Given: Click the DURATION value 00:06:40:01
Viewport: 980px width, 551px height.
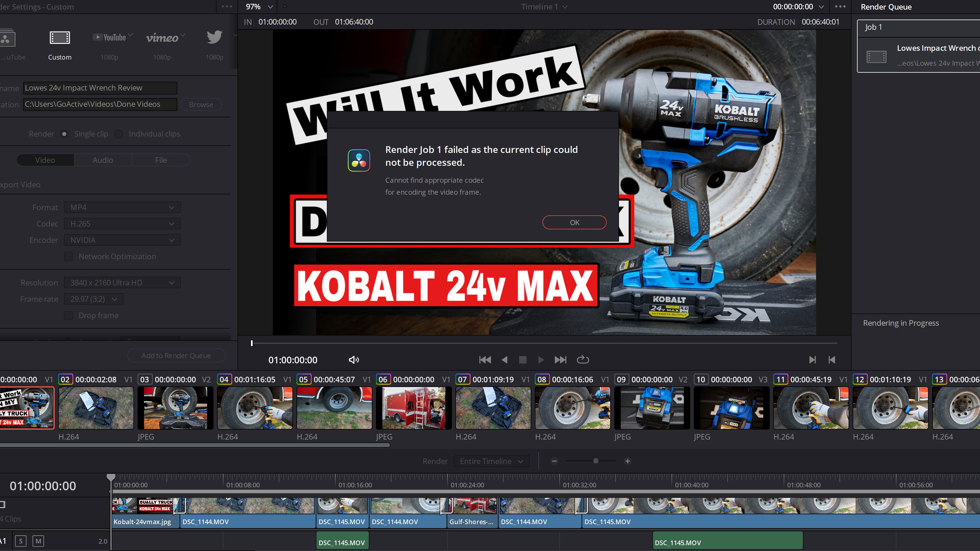Looking at the screenshot, I should 820,22.
